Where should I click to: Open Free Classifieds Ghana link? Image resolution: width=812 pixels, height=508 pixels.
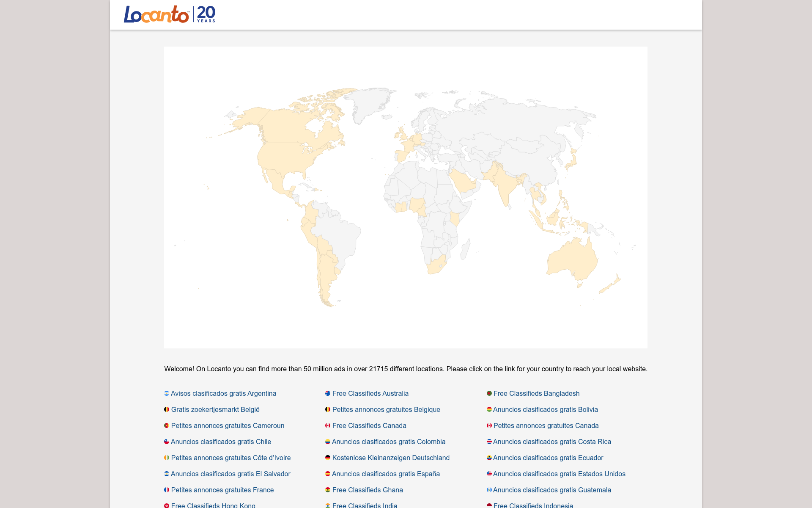tap(368, 490)
